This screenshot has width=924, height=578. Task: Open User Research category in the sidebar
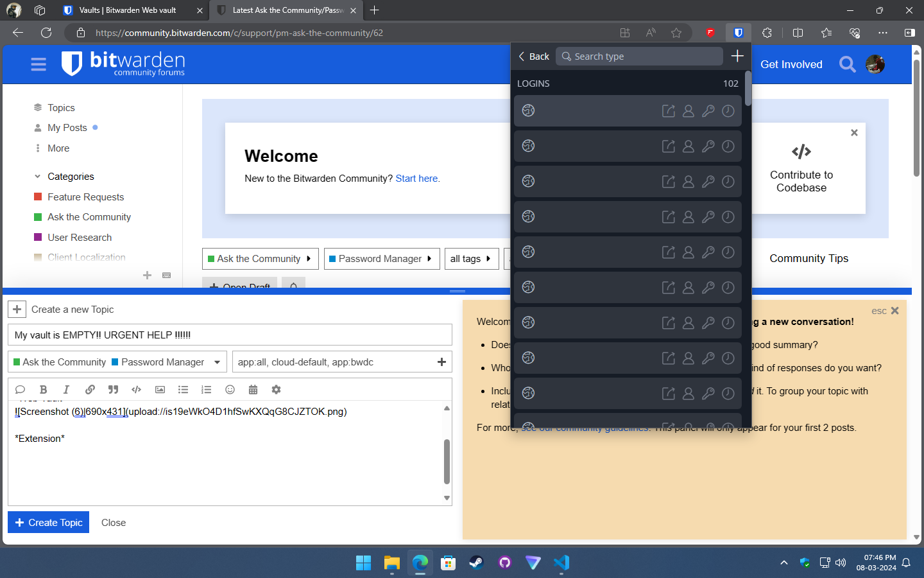[x=79, y=238]
